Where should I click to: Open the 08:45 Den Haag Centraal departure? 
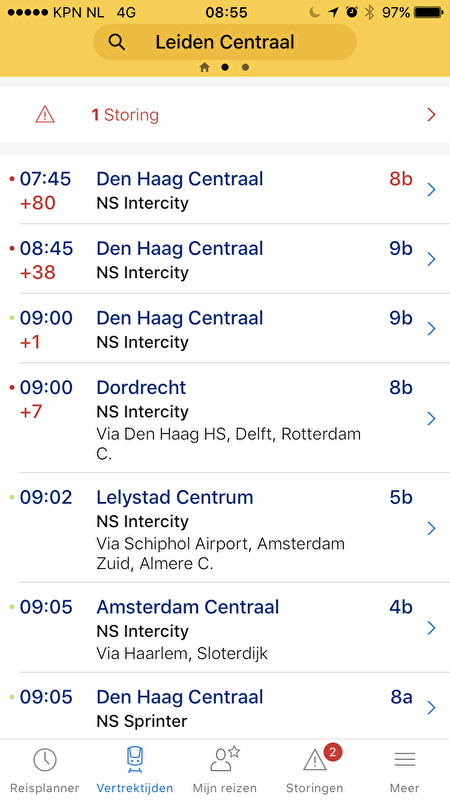click(225, 259)
